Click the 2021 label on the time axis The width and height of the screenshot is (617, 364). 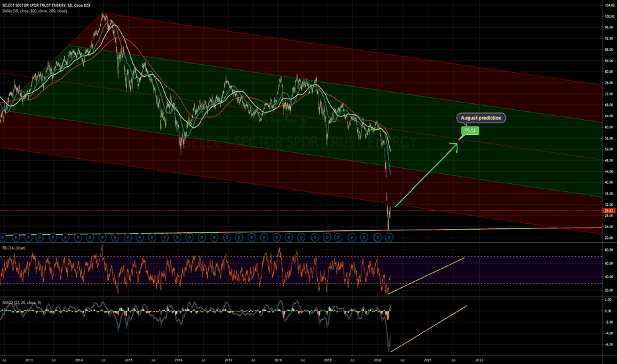(x=428, y=359)
